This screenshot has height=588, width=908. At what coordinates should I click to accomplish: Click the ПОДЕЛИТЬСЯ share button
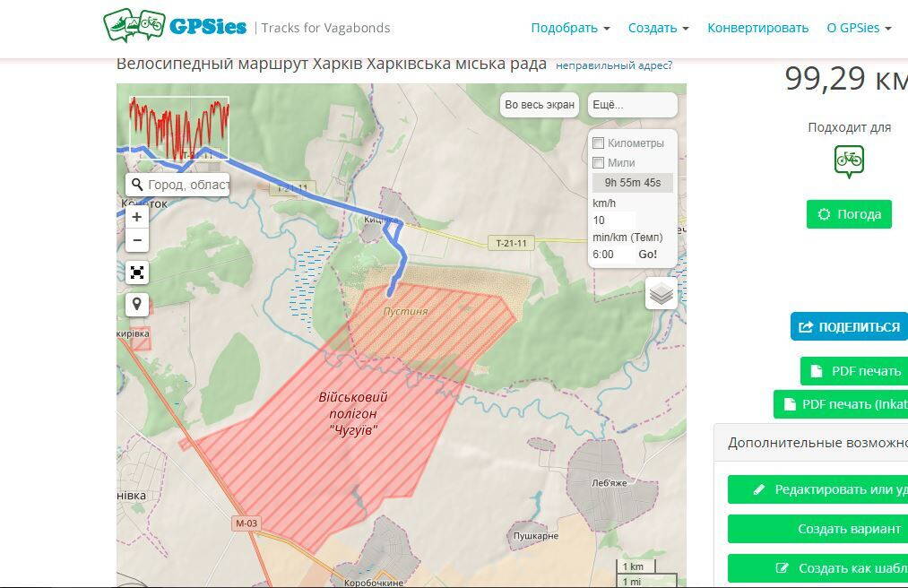[849, 327]
